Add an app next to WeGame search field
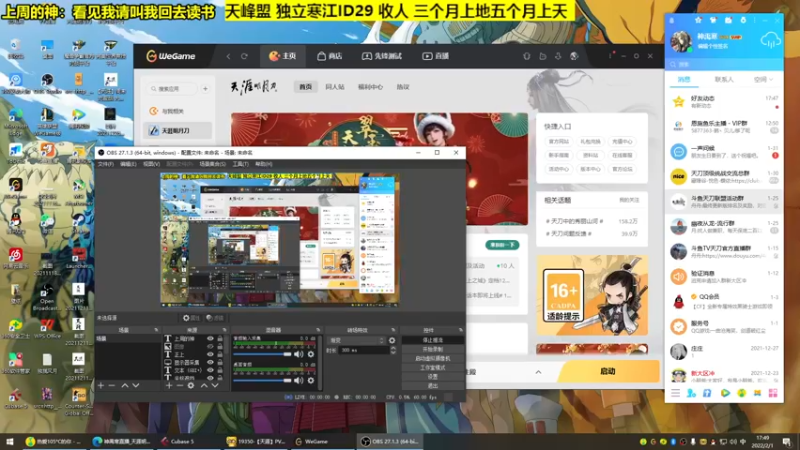The image size is (800, 450). pyautogui.click(x=205, y=89)
